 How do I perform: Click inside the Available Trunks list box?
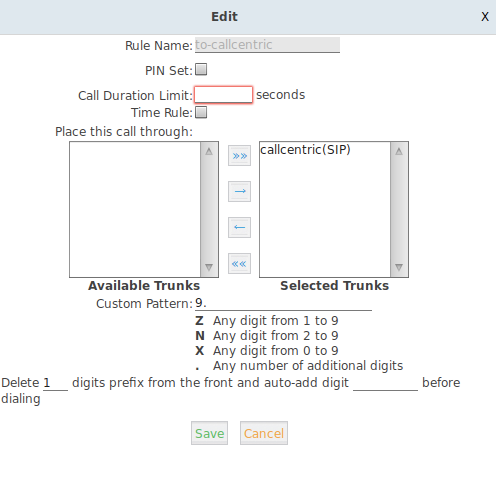click(135, 209)
